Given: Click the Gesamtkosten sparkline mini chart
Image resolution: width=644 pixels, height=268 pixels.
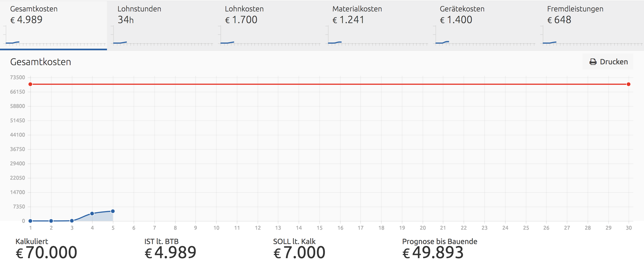Looking at the screenshot, I should [x=55, y=36].
